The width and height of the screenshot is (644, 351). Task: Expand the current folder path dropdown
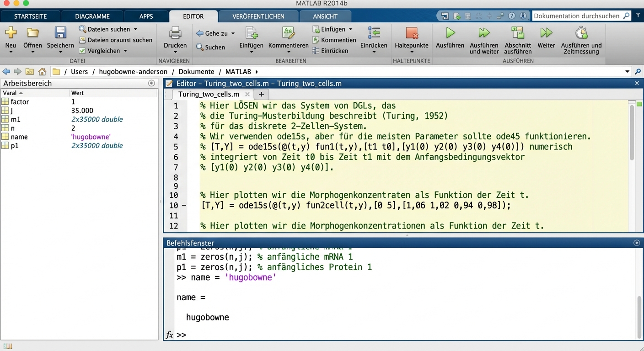[627, 72]
